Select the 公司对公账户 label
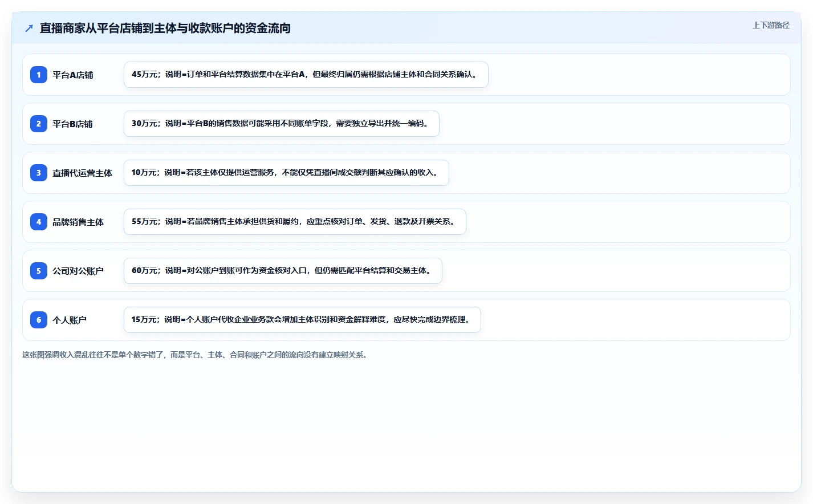Viewport: 813px width, 504px height. pyautogui.click(x=78, y=271)
